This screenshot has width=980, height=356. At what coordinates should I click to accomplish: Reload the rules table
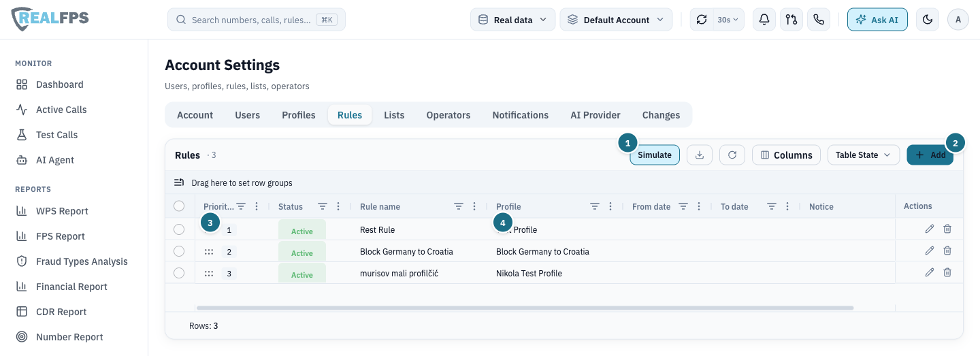pyautogui.click(x=732, y=155)
